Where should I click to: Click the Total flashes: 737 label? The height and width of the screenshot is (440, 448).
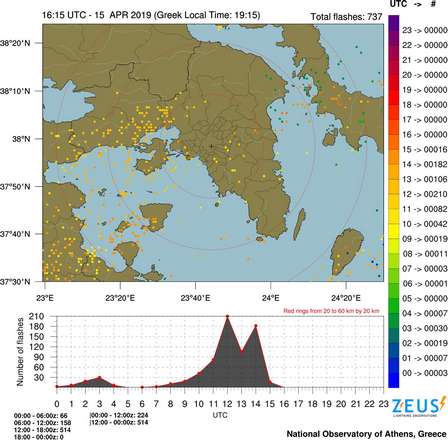(346, 17)
